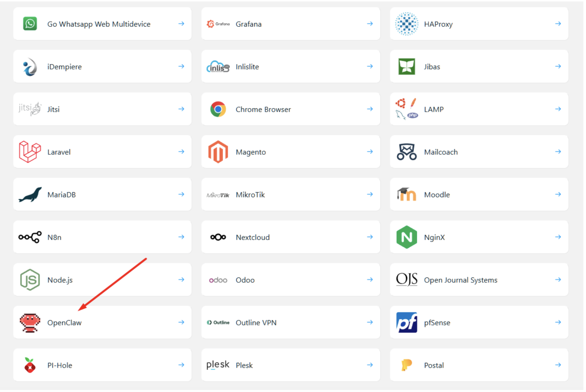
Task: Click the HAProxy dotted logo
Action: click(406, 24)
